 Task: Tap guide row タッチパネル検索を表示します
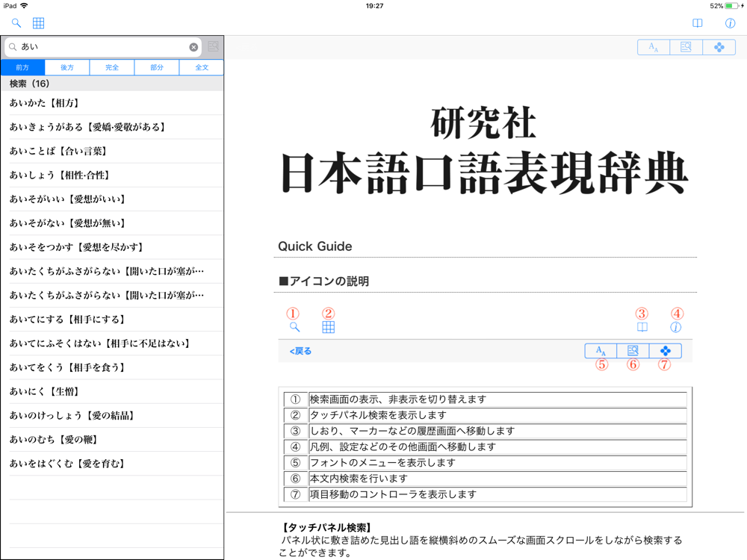(x=486, y=414)
